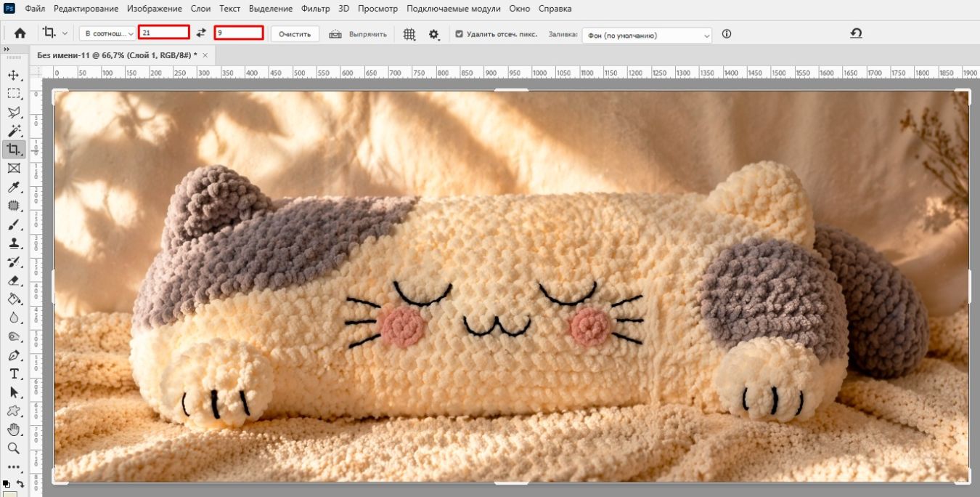Click the crop width field containing 21
This screenshot has width=980, height=497.
(164, 33)
